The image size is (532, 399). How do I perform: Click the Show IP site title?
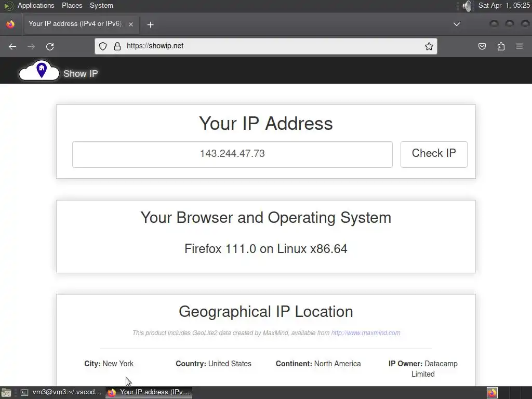(x=81, y=74)
